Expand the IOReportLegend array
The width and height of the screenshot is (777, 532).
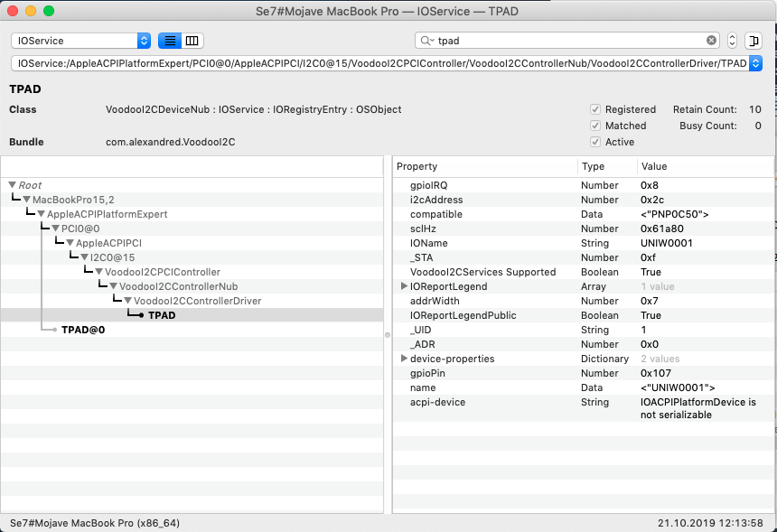[404, 286]
